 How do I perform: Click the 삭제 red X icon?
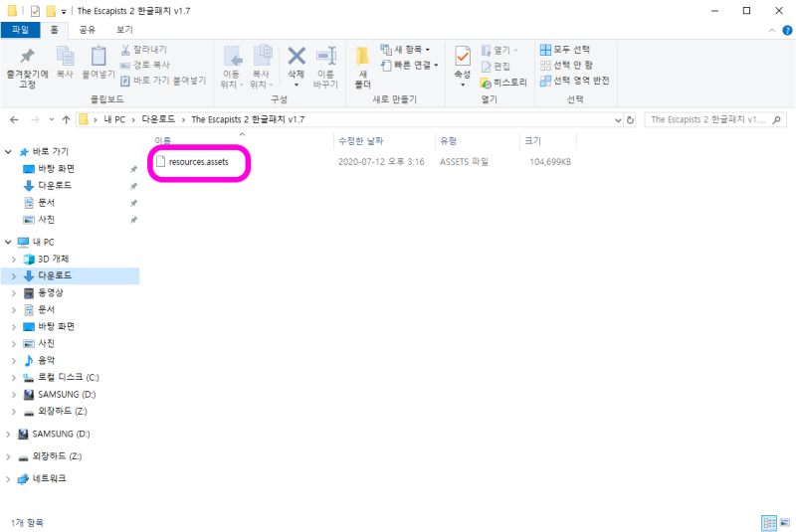coord(297,56)
